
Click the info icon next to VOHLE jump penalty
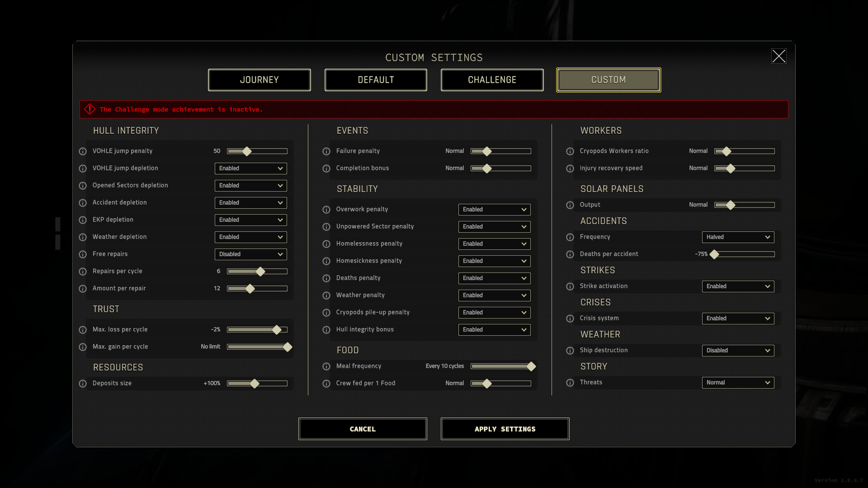82,150
